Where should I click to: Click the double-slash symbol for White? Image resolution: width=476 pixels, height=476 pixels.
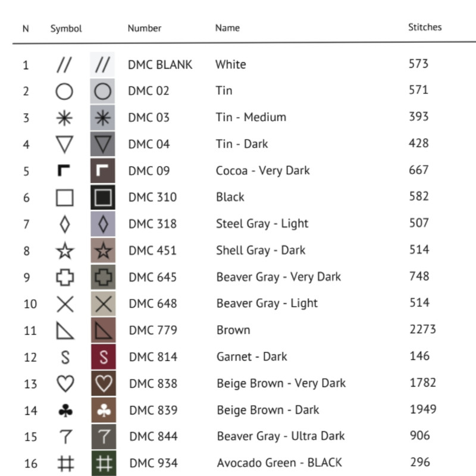click(64, 64)
